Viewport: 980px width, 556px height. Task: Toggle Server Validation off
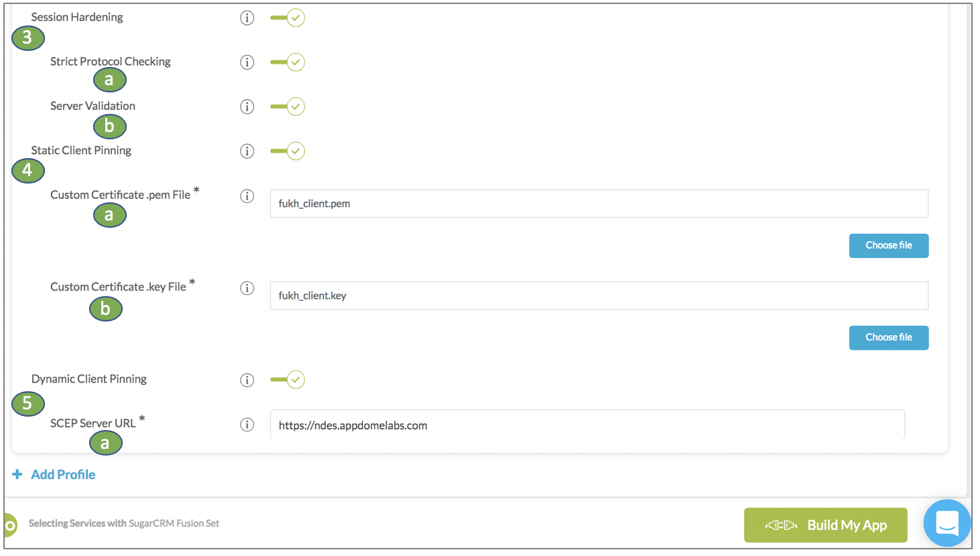(x=288, y=107)
